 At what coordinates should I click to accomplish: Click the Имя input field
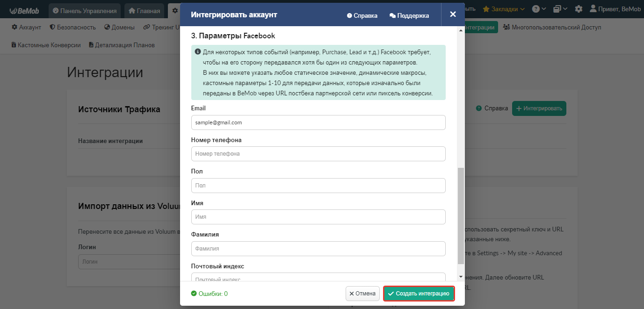pos(318,217)
